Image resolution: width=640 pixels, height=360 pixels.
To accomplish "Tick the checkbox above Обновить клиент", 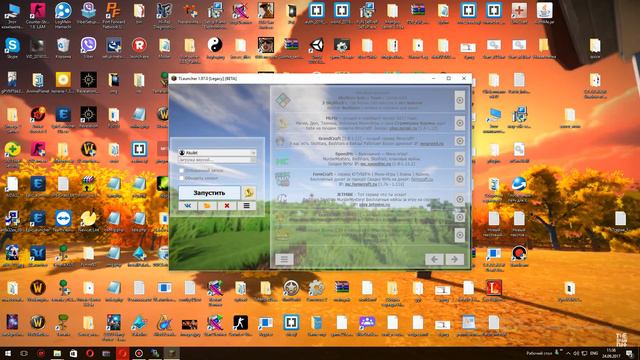I will [182, 170].
